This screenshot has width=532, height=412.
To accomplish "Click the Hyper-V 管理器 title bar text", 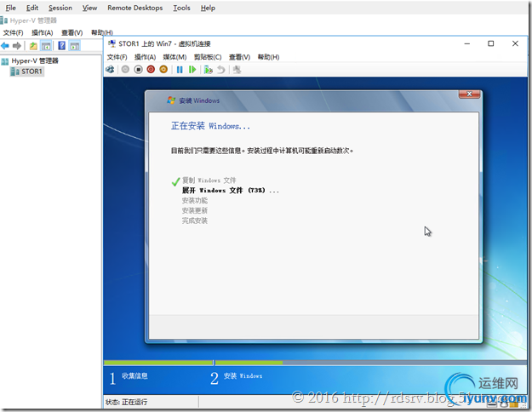I will [x=33, y=20].
